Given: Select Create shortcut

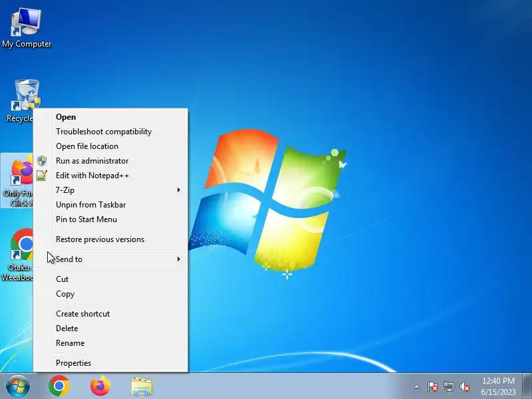Looking at the screenshot, I should click(x=110, y=314).
